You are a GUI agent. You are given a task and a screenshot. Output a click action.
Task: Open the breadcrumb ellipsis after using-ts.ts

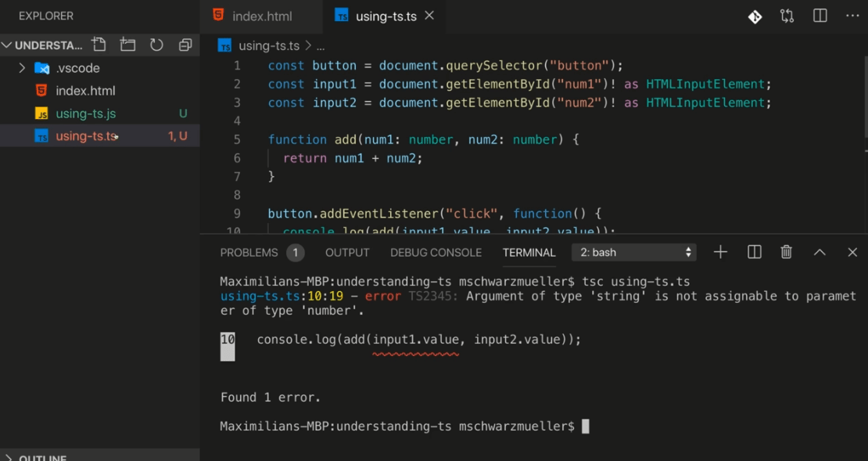(321, 46)
